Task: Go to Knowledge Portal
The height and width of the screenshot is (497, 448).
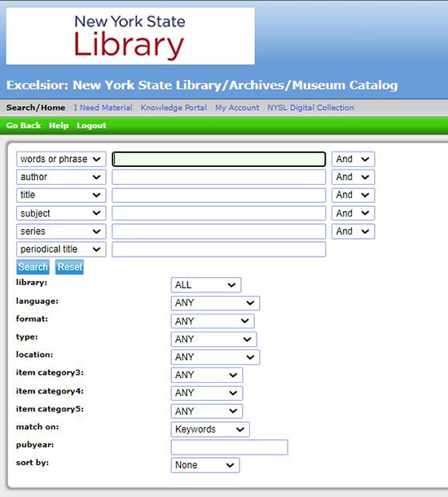Action: tap(173, 108)
